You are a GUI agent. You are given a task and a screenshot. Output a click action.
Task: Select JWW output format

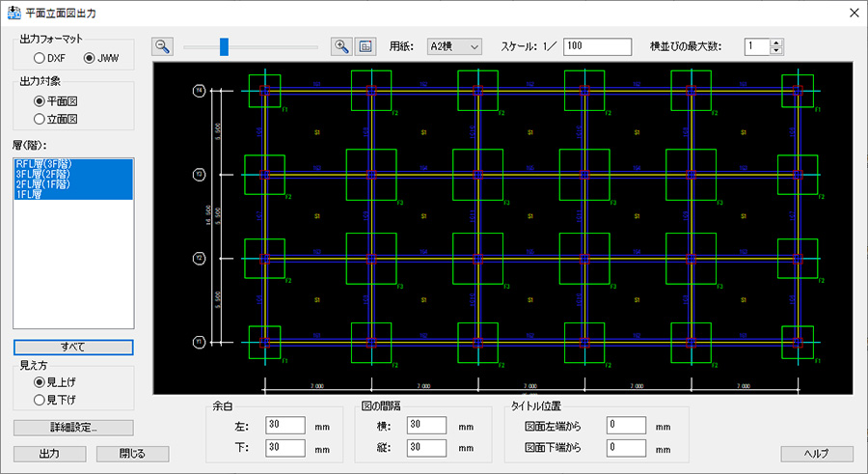click(100, 58)
